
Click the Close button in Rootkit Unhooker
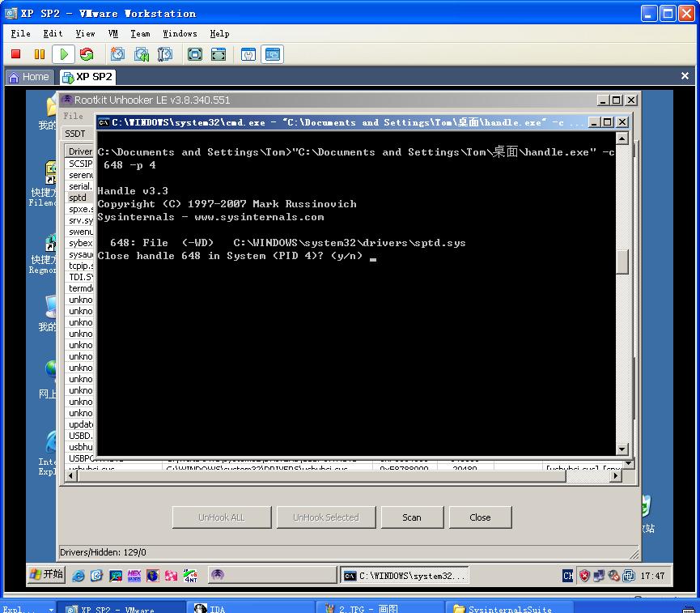481,517
